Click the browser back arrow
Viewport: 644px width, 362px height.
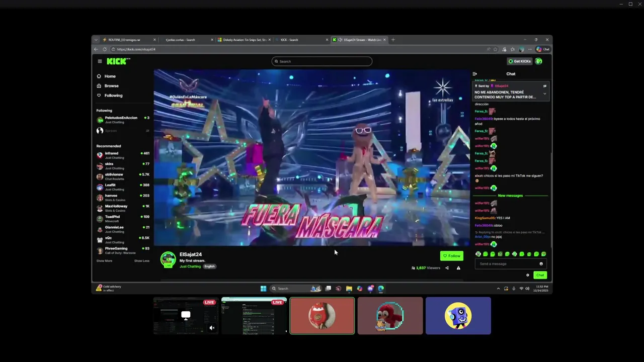point(96,49)
